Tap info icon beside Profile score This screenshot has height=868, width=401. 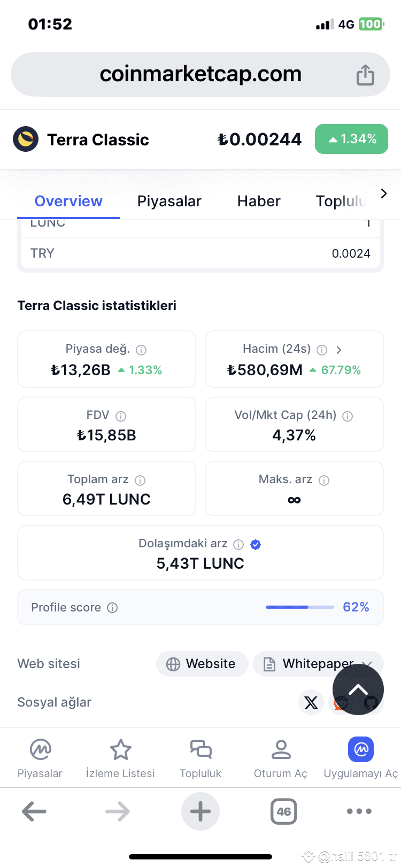point(112,608)
